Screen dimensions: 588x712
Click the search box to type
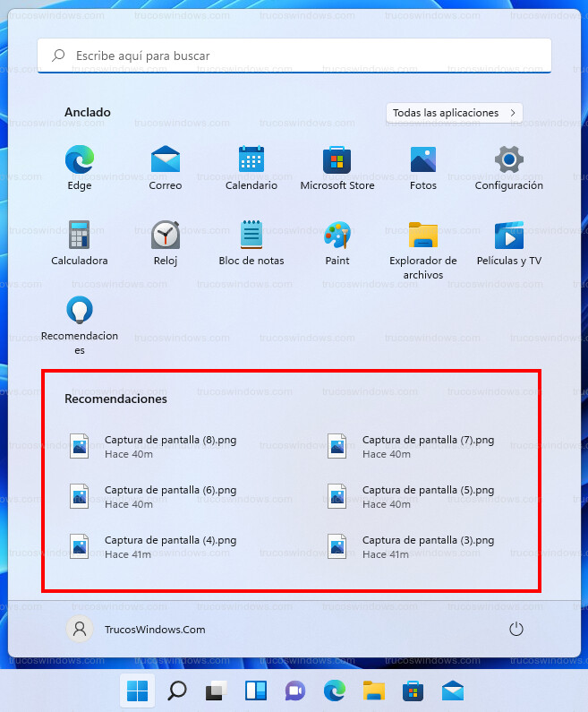[x=294, y=56]
